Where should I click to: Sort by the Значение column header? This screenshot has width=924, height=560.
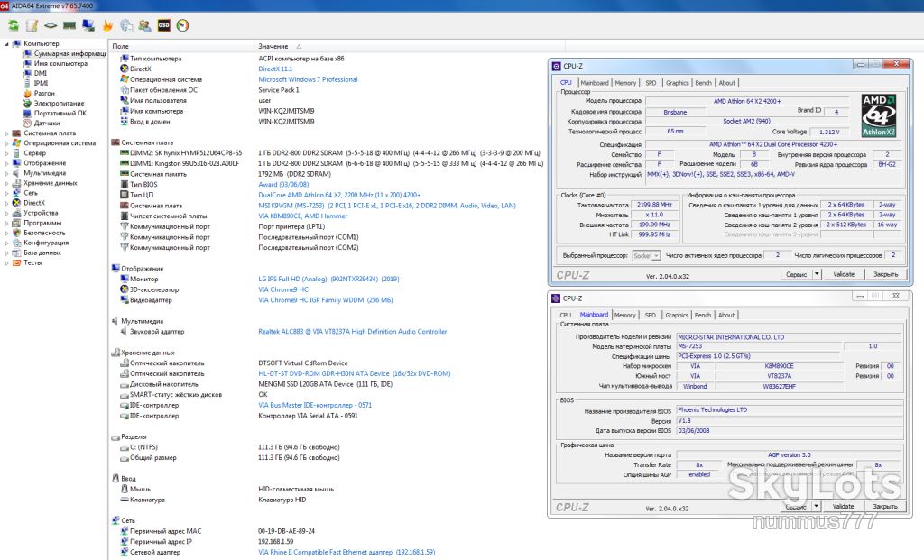[x=273, y=46]
